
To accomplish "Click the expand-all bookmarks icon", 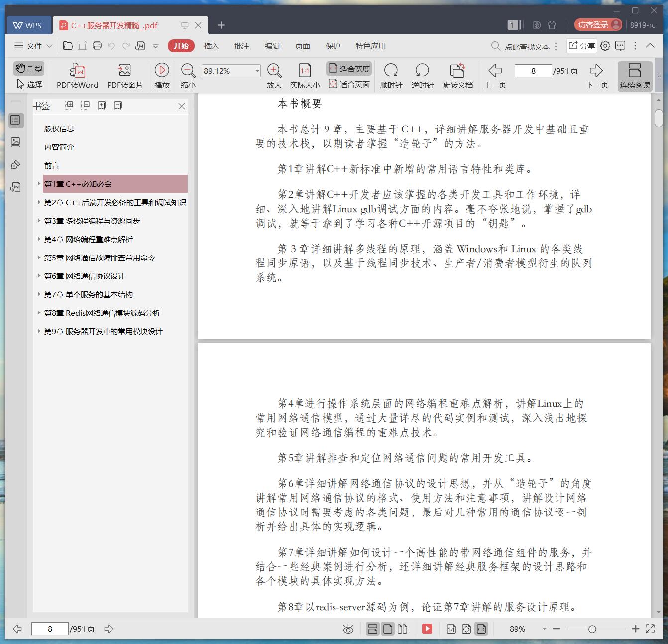I will click(69, 105).
